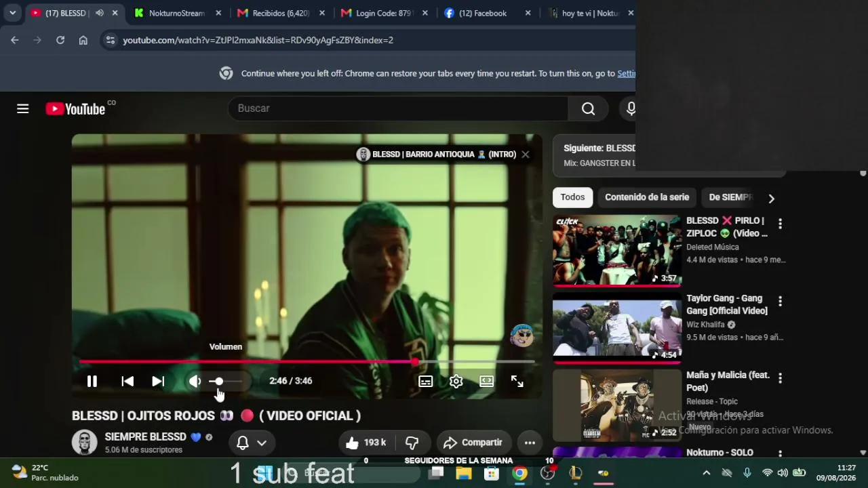
Task: Switch to the hoy te vi tab
Action: (590, 13)
